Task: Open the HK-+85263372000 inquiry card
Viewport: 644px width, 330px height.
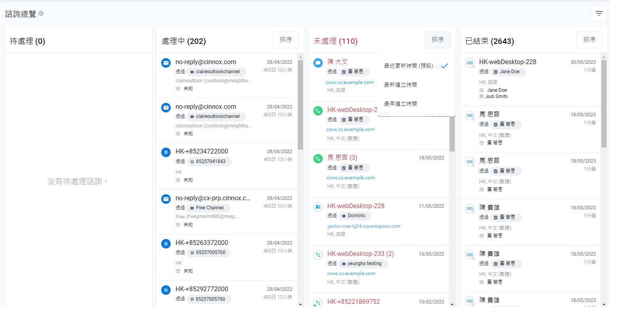Action: point(227,257)
